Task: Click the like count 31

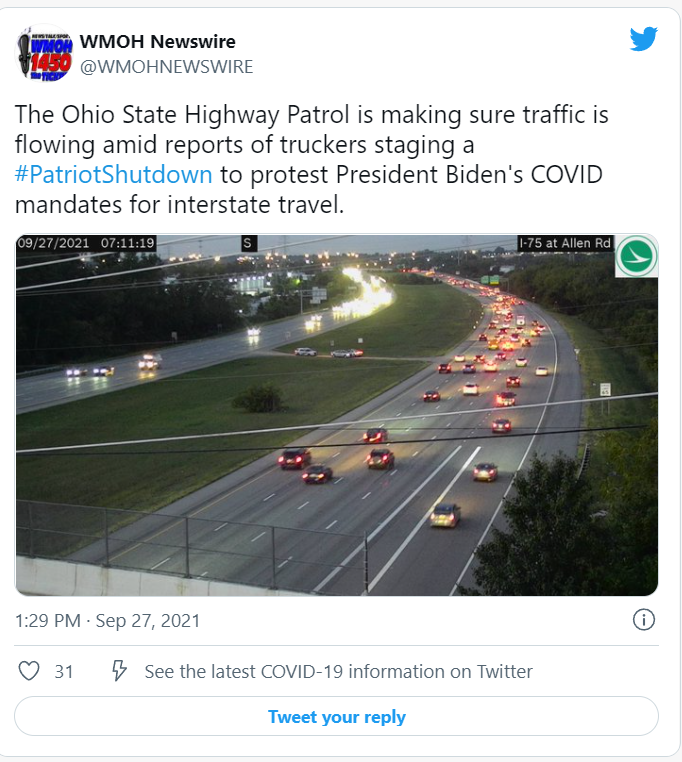Action: [x=64, y=671]
